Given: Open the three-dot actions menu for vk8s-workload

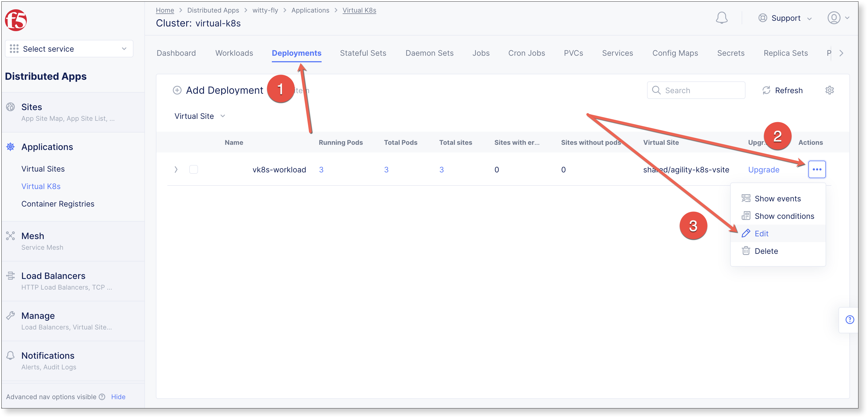Looking at the screenshot, I should pyautogui.click(x=817, y=170).
